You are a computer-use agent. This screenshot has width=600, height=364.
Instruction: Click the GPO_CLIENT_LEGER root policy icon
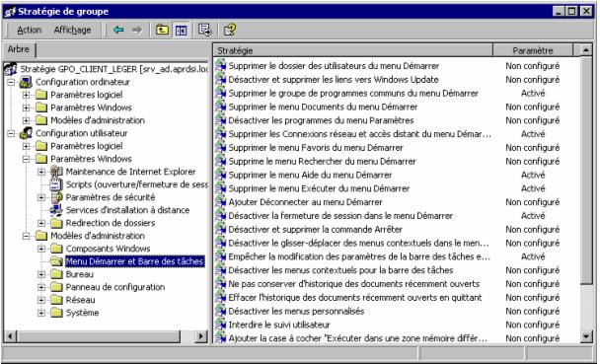pos(10,69)
